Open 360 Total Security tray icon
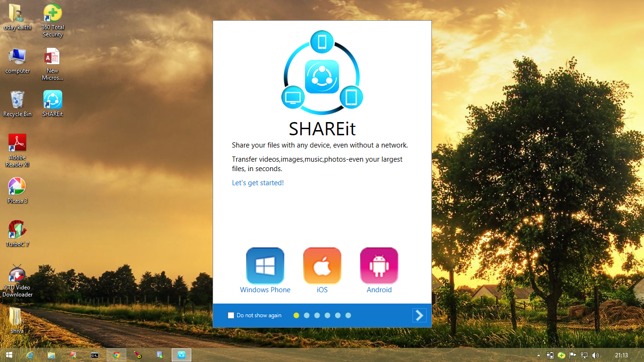Screen dimensions: 644x362 [x=561, y=355]
